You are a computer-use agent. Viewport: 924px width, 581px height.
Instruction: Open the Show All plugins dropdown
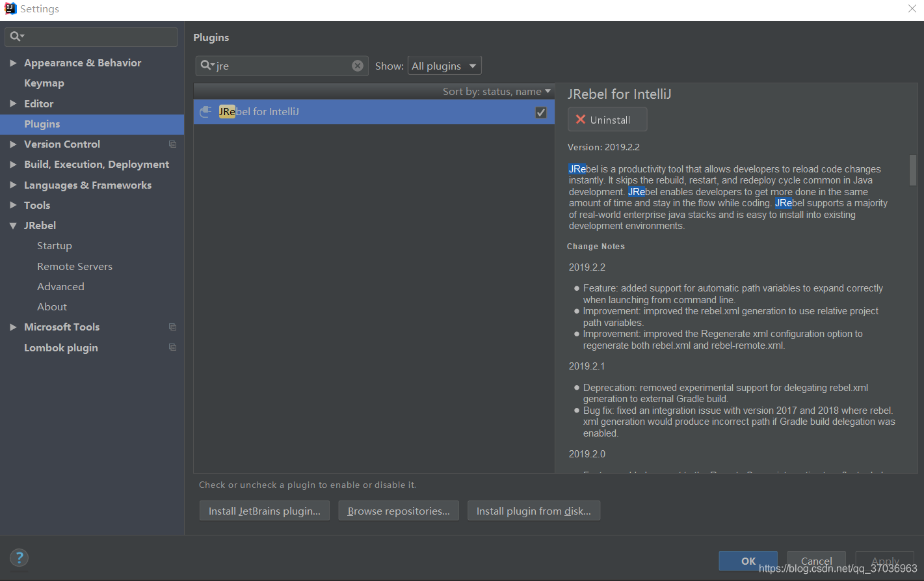(444, 65)
